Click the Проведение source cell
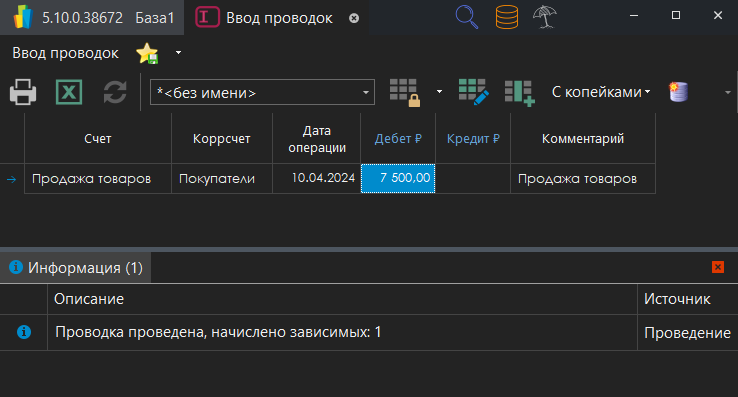 688,332
